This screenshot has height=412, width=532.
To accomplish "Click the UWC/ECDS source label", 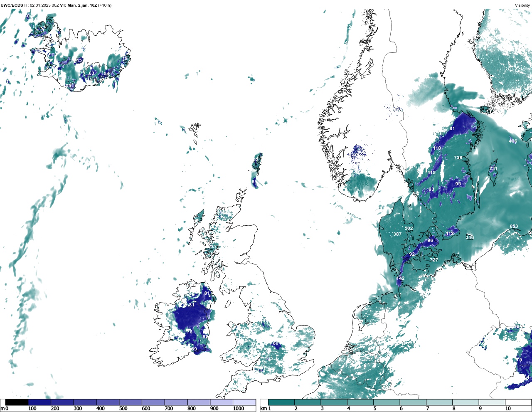I will coord(12,5).
